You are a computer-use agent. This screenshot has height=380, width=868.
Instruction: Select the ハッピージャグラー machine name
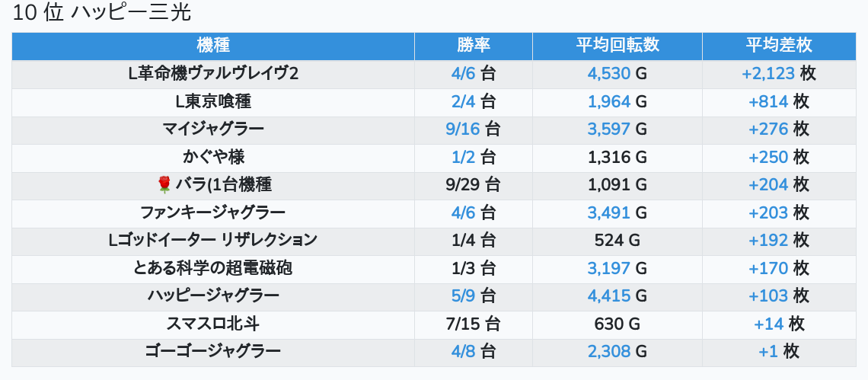(213, 295)
